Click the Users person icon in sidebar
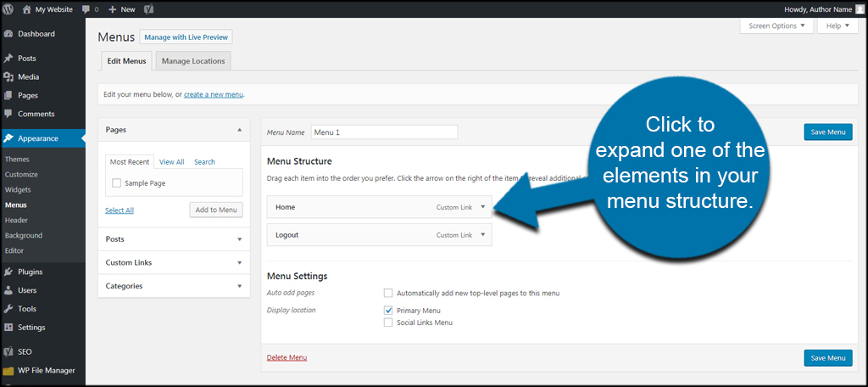Viewport: 868px width, 387px height. (x=8, y=290)
